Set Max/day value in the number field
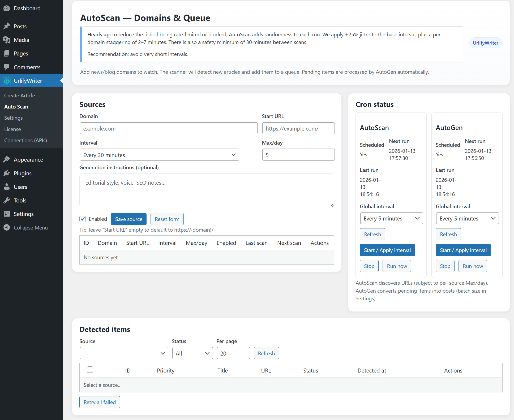The width and height of the screenshot is (514, 420). [x=298, y=154]
